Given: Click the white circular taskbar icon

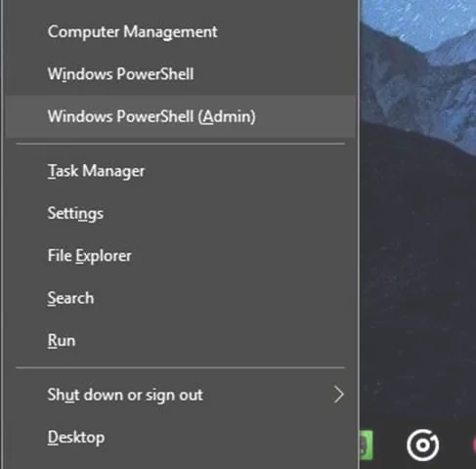Looking at the screenshot, I should pyautogui.click(x=422, y=445).
